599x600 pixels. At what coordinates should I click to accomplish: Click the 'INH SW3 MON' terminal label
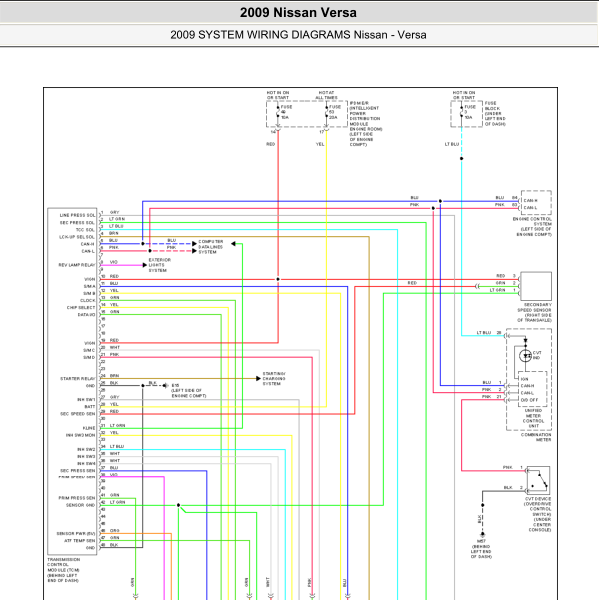pyautogui.click(x=80, y=435)
